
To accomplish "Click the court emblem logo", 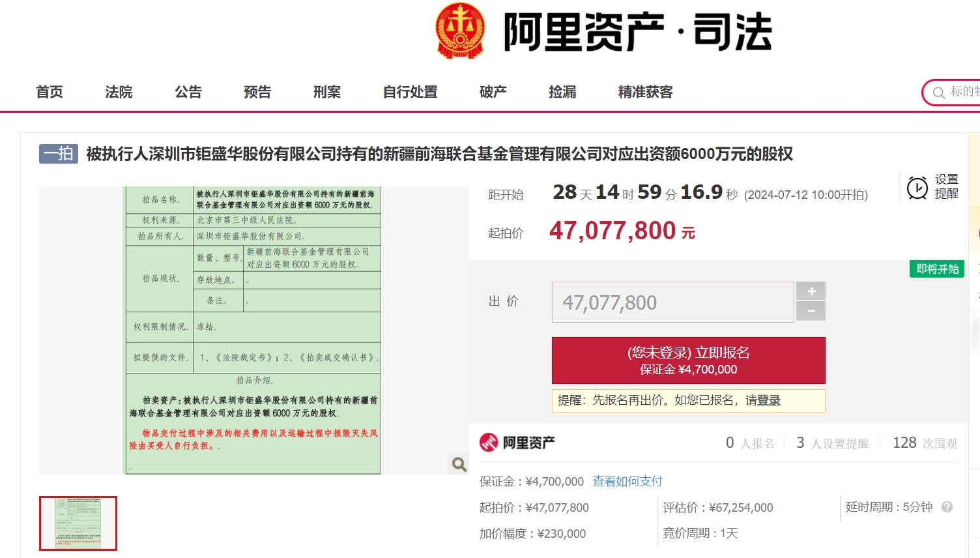I will coord(460,31).
